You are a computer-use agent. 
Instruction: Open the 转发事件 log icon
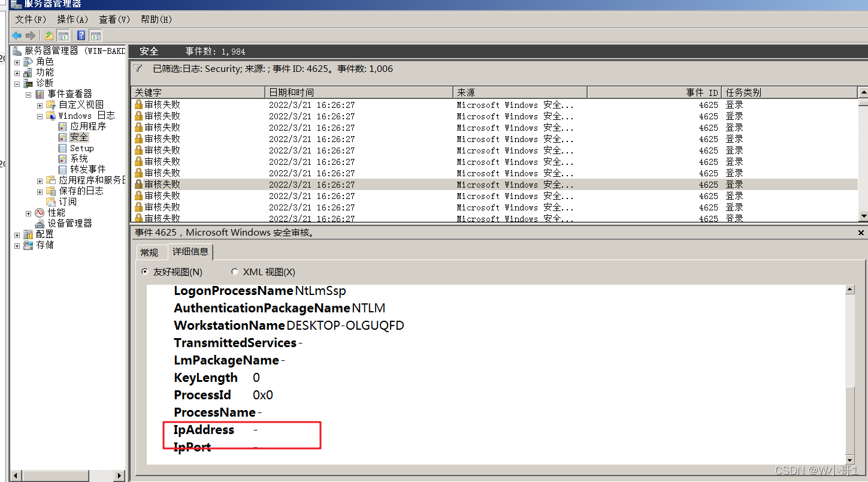pyautogui.click(x=63, y=170)
